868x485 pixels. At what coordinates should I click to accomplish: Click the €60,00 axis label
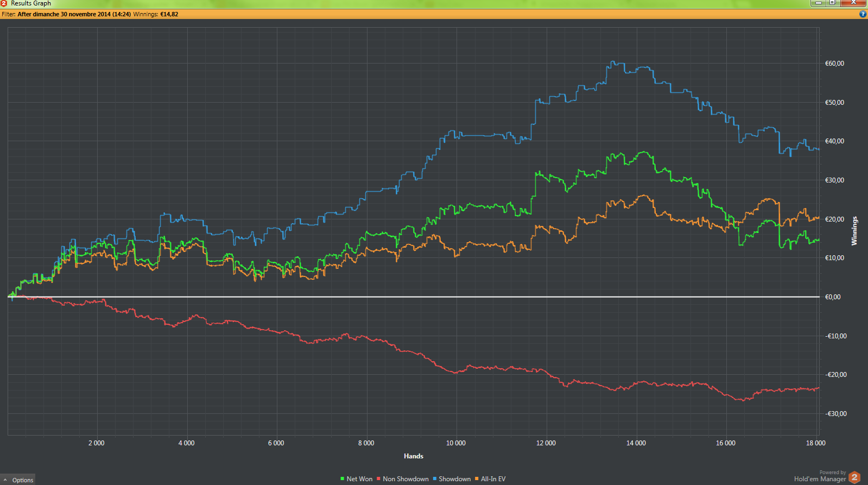point(834,64)
